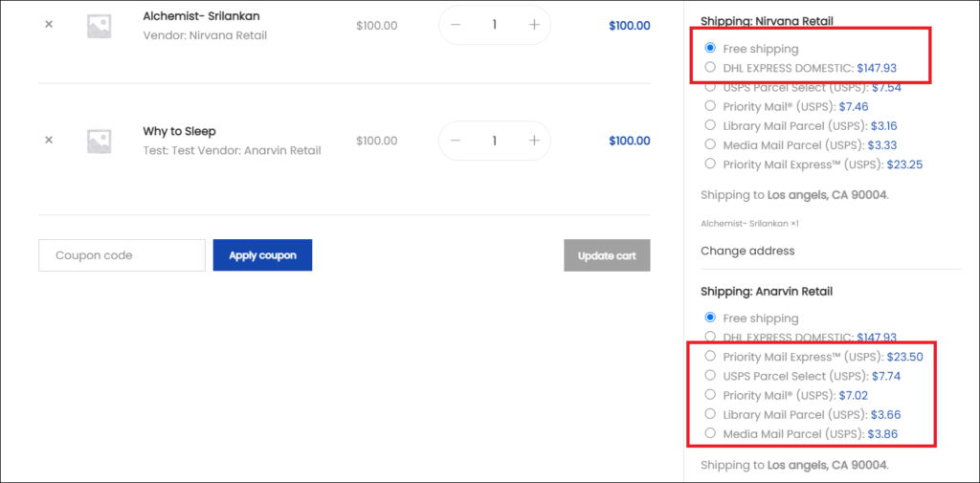Click 'Vendor: Nirvana Retail' text
The width and height of the screenshot is (980, 483).
[x=205, y=35]
